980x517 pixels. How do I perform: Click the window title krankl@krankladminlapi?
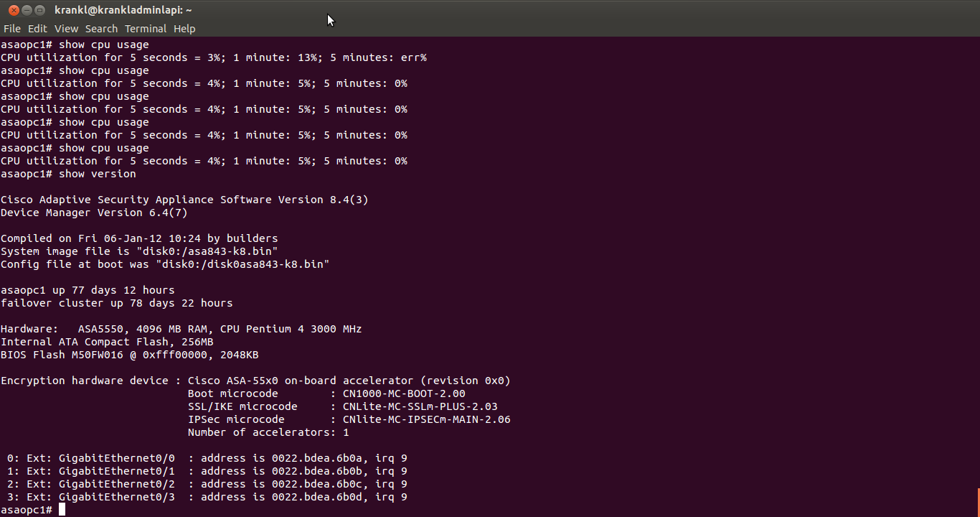123,10
